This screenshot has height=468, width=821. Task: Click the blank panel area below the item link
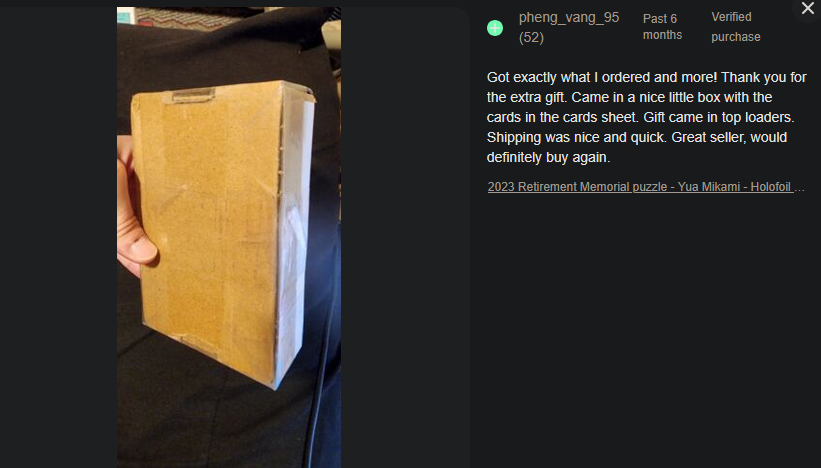(645, 330)
